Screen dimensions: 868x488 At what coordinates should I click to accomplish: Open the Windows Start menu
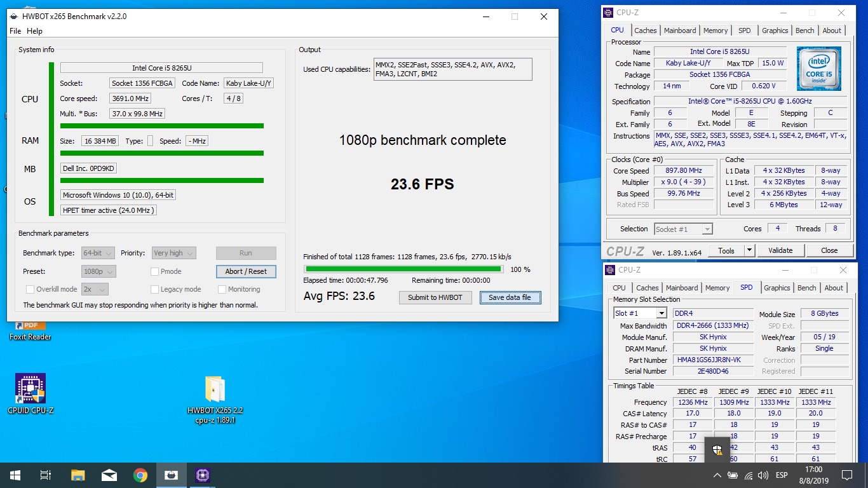point(15,475)
